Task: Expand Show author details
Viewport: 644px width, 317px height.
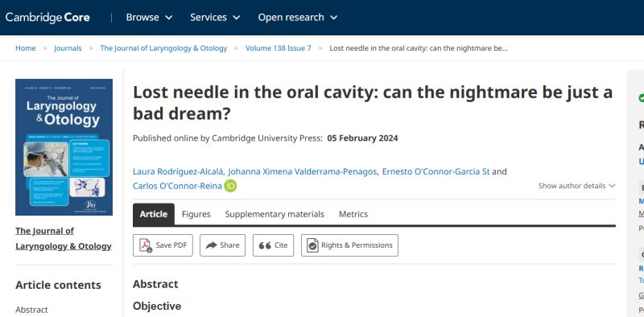Action: coord(576,186)
